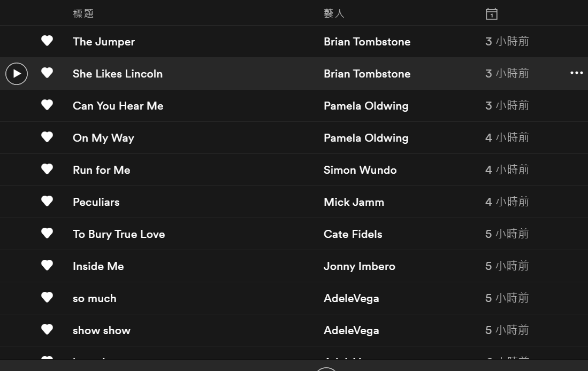Select the Peculiars track title
Viewport: 588px width, 371px height.
click(96, 202)
